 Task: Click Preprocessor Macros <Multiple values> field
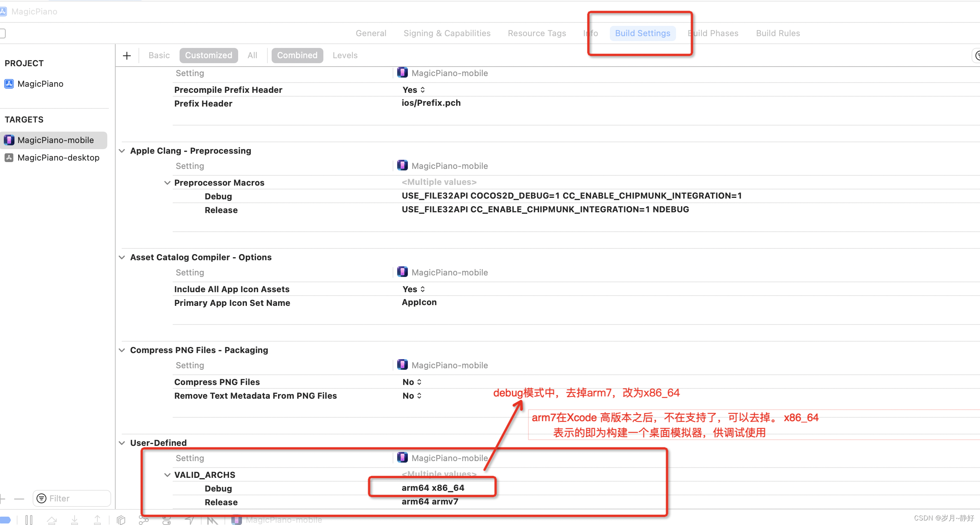point(439,182)
